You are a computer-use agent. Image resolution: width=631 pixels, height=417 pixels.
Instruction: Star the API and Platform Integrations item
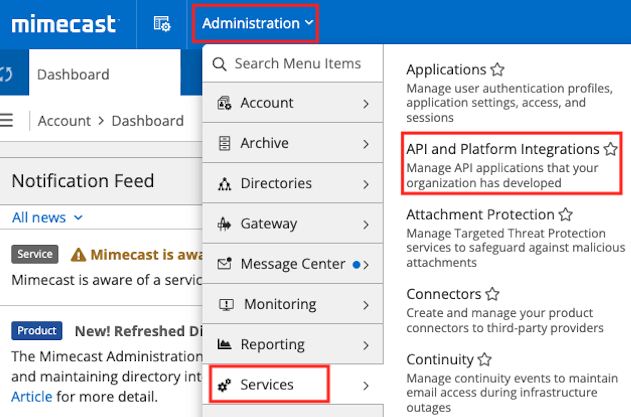[x=610, y=148]
